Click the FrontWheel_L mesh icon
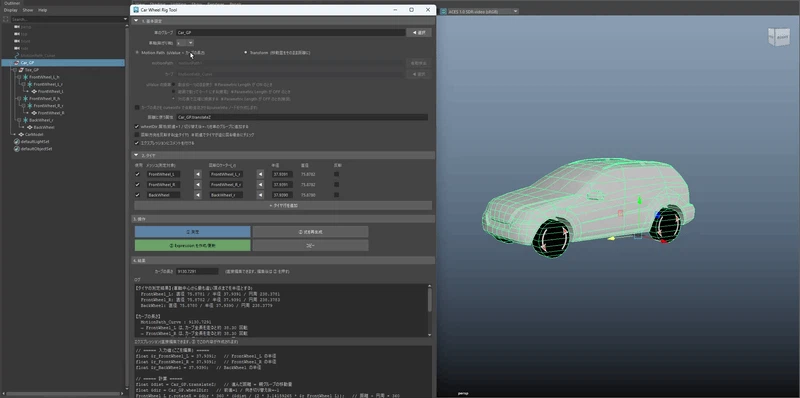The width and height of the screenshot is (800, 398). (x=34, y=91)
